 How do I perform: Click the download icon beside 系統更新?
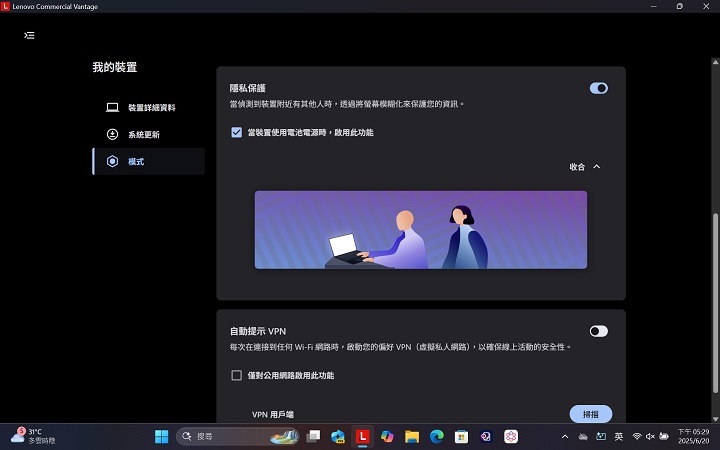[112, 135]
